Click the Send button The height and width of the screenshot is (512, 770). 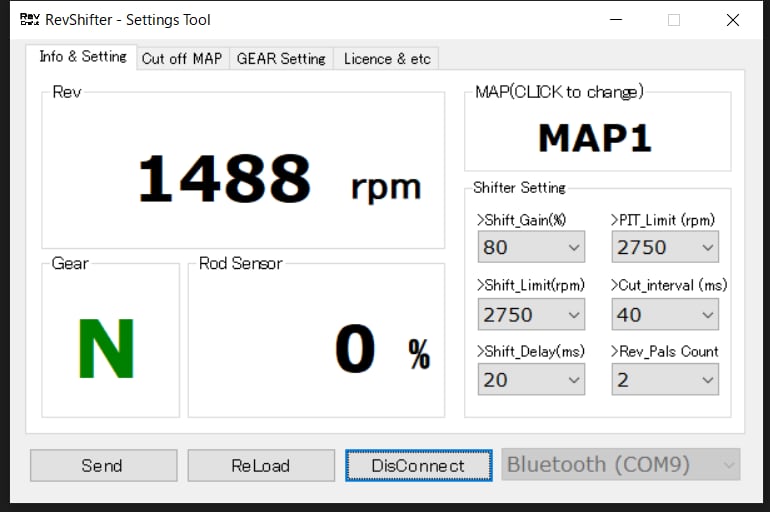[104, 465]
